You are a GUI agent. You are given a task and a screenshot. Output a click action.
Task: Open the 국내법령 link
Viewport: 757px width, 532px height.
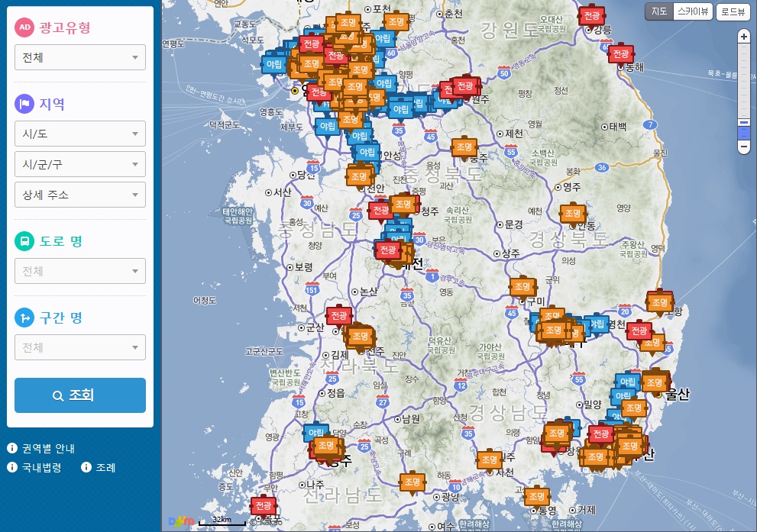[41, 467]
